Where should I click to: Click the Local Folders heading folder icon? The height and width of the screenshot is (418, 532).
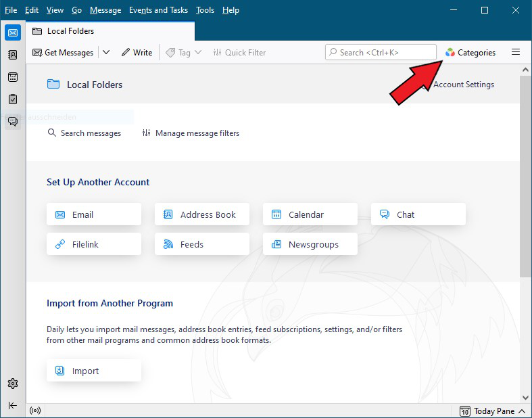(x=53, y=84)
